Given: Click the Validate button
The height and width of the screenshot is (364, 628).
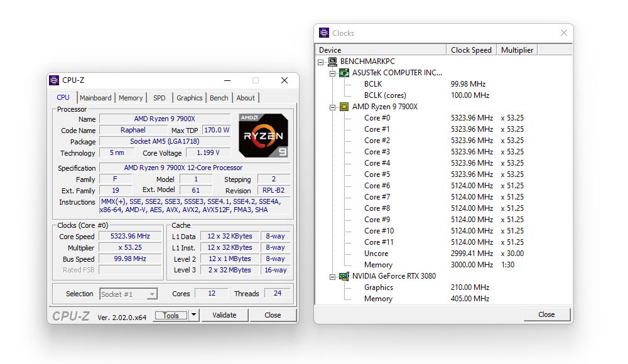Looking at the screenshot, I should click(224, 315).
